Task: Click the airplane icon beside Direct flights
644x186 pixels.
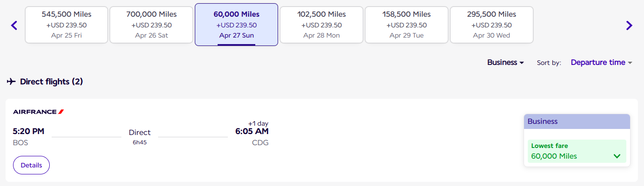Action: pyautogui.click(x=11, y=82)
